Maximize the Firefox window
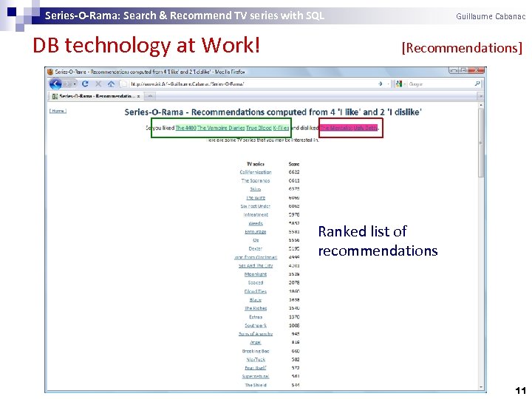 pyautogui.click(x=463, y=70)
